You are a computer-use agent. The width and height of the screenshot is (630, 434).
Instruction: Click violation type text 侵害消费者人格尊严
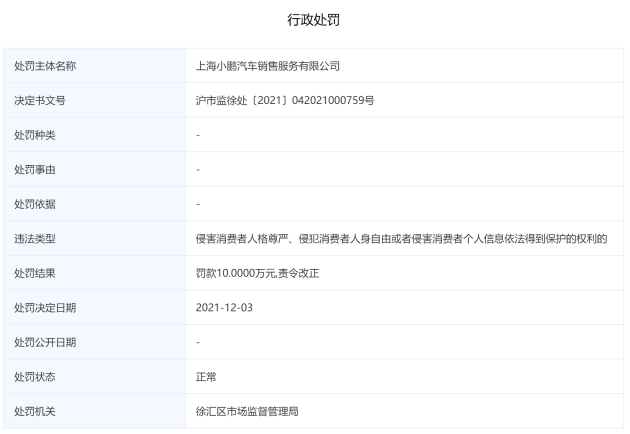[x=242, y=239]
